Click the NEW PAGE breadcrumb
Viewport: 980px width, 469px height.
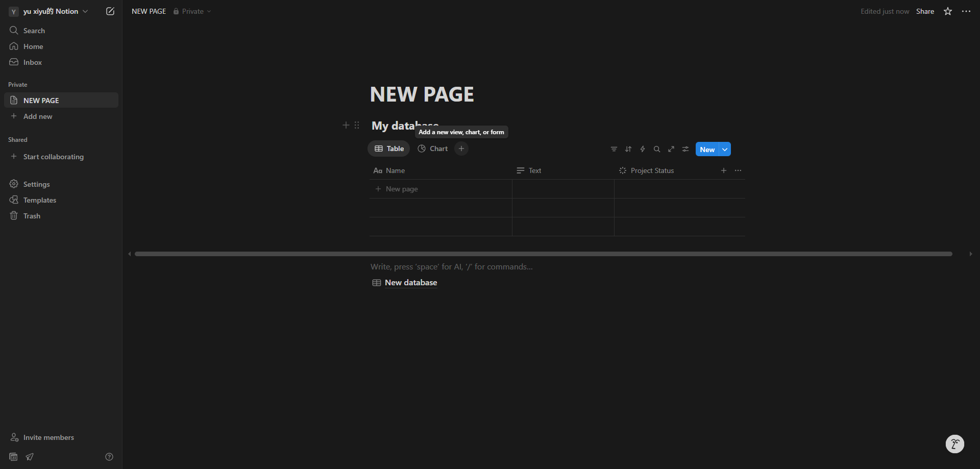pos(149,11)
